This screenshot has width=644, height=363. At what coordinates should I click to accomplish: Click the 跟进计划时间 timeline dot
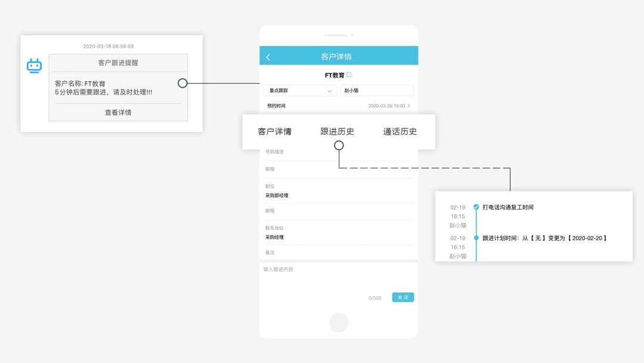coord(476,238)
